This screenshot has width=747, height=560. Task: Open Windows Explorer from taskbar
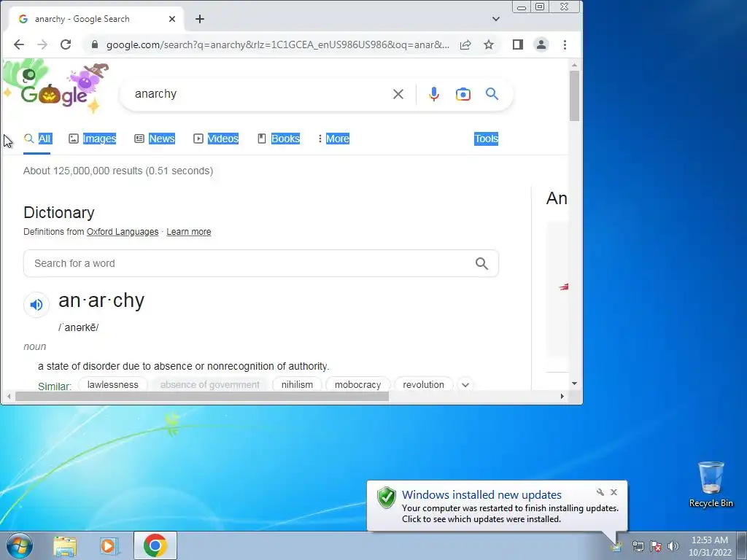click(65, 546)
